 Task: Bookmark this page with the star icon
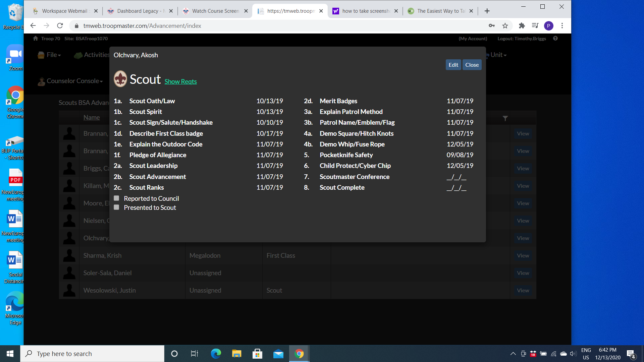coord(505,26)
